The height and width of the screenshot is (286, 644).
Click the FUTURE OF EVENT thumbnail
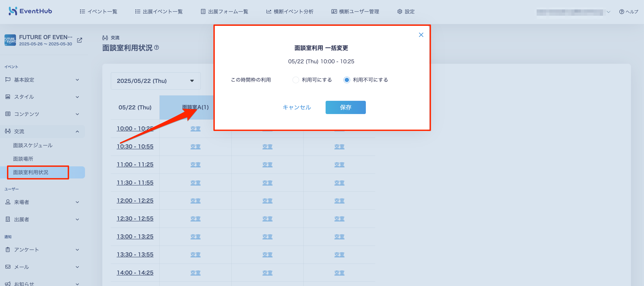(10, 40)
